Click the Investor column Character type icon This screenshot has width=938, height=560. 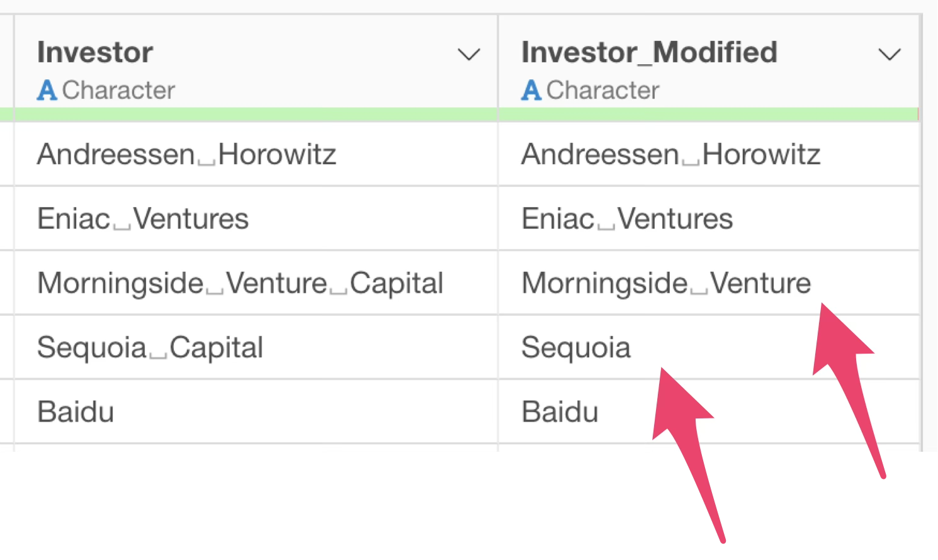click(x=47, y=91)
